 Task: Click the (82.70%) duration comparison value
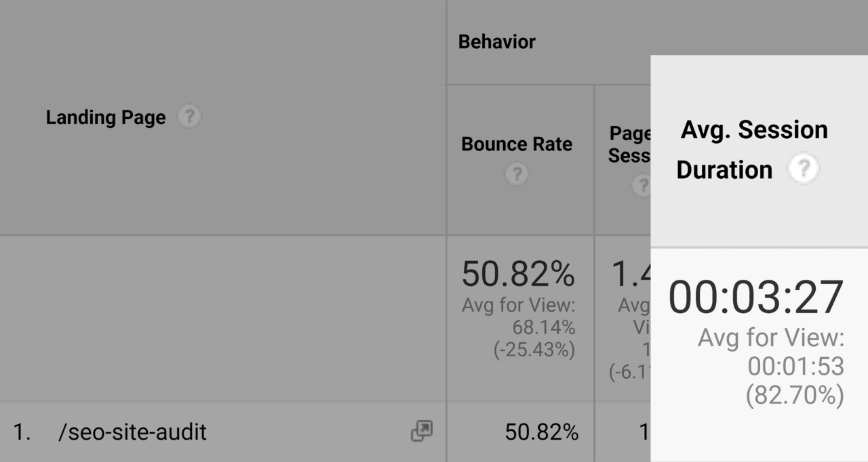pyautogui.click(x=795, y=394)
